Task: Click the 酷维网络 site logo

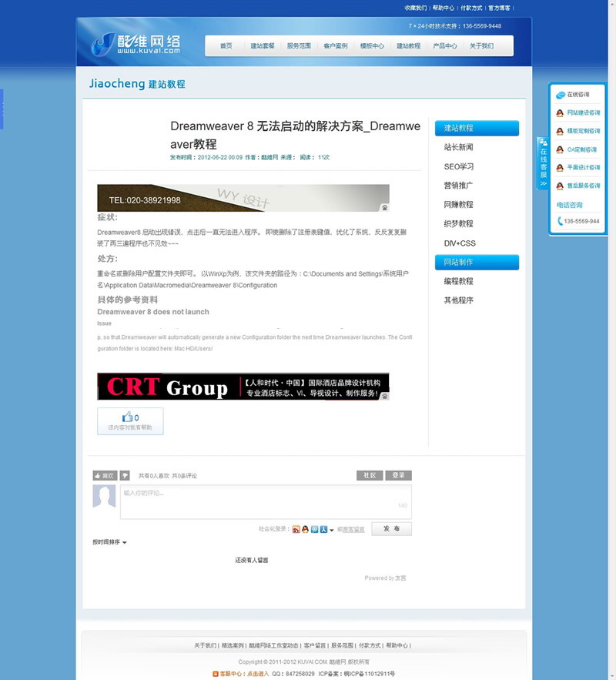Action: [x=136, y=44]
